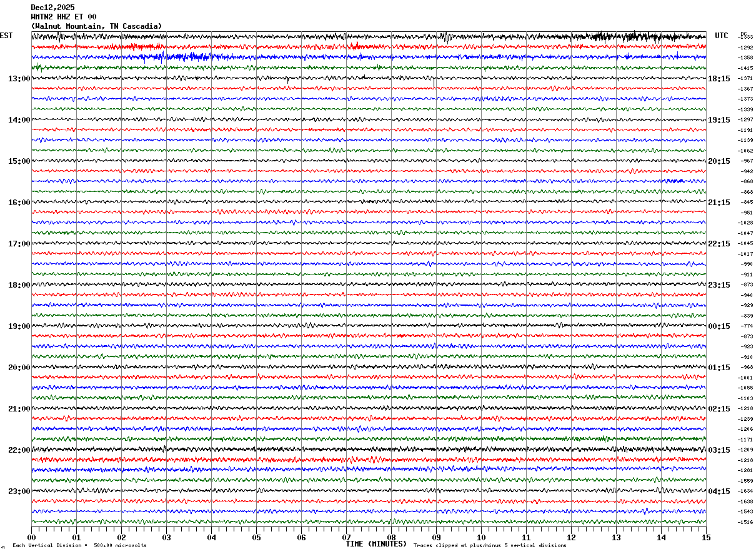
Task: Select the 15:00 EST time label
Action: (19, 161)
